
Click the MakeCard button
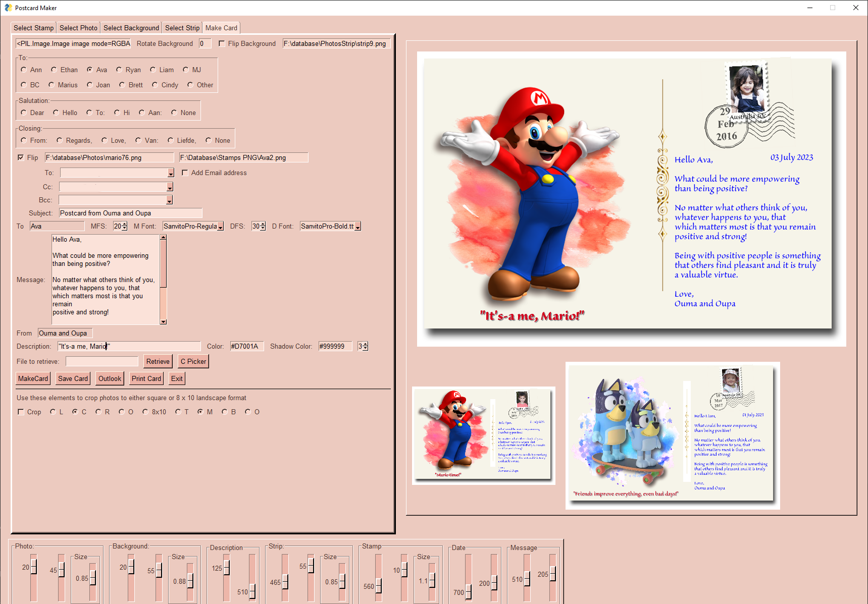[x=33, y=378]
